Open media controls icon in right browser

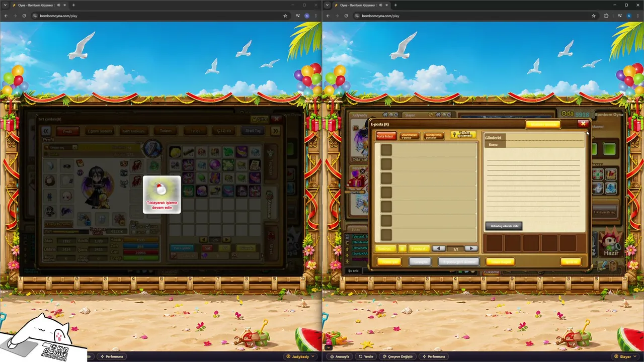(619, 16)
